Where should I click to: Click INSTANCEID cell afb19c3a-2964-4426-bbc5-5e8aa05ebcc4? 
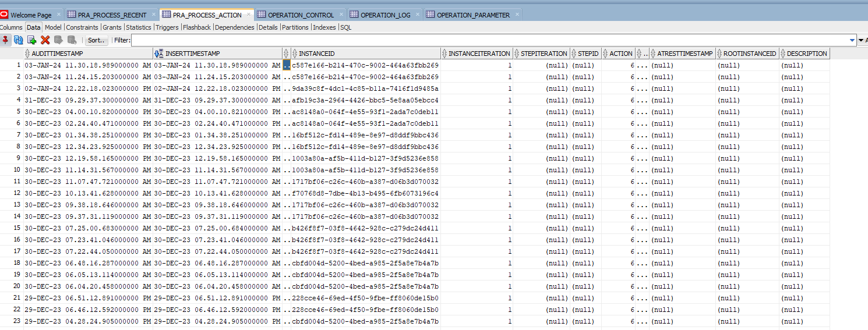(x=365, y=100)
